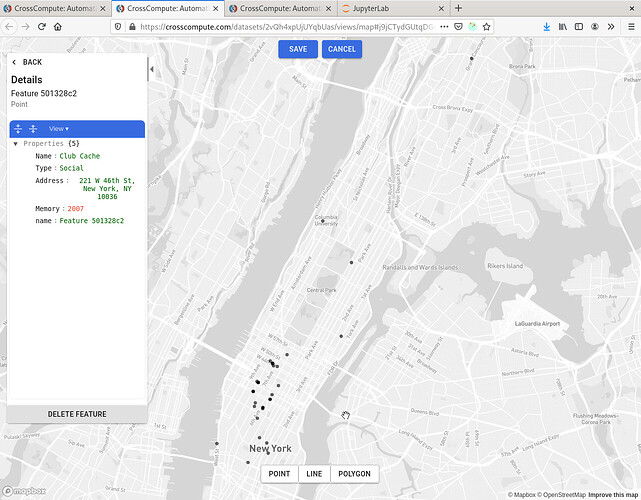This screenshot has width=641, height=500.
Task: Open the downloads arrow icon
Action: click(547, 27)
